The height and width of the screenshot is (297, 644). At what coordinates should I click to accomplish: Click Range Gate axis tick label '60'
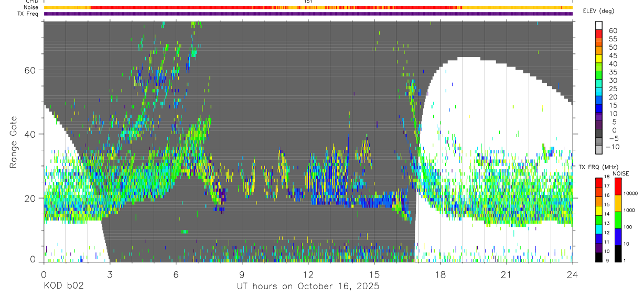[x=30, y=70]
